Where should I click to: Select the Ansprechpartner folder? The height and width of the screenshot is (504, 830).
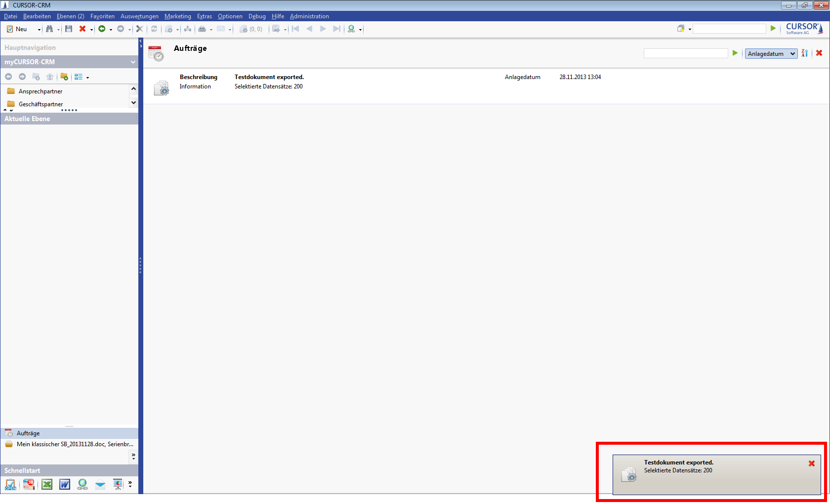[x=41, y=91]
